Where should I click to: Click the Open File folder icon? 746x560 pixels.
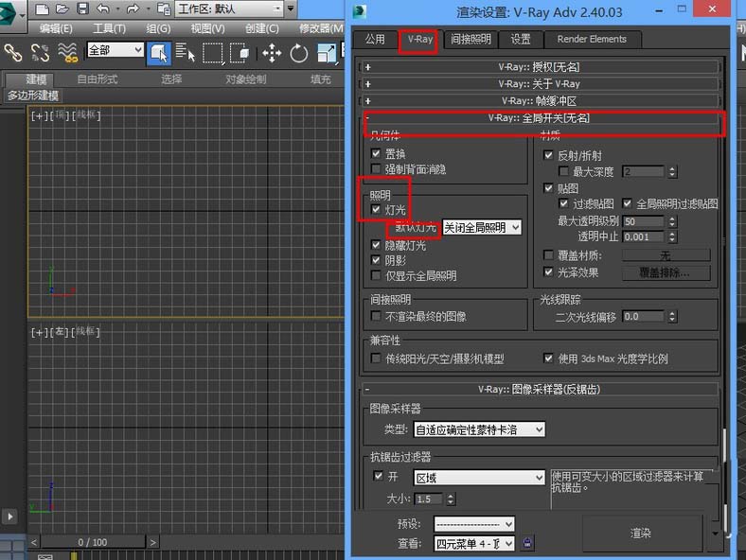pyautogui.click(x=62, y=9)
